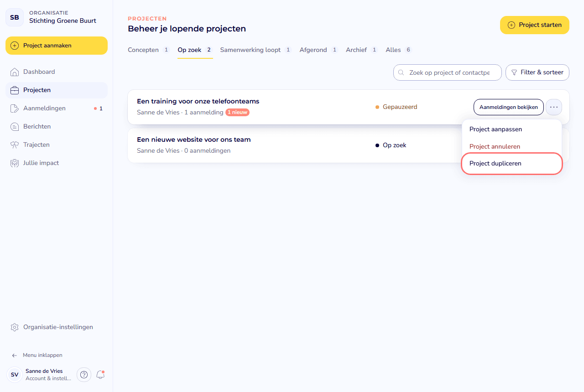Click the SV user avatar
Viewport: 584px width, 392px height.
(15, 375)
